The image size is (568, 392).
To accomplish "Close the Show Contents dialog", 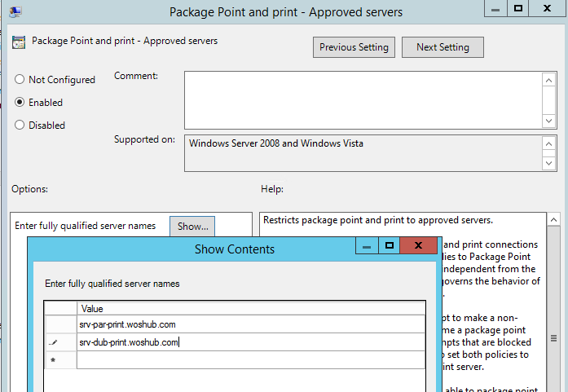I will tap(419, 246).
